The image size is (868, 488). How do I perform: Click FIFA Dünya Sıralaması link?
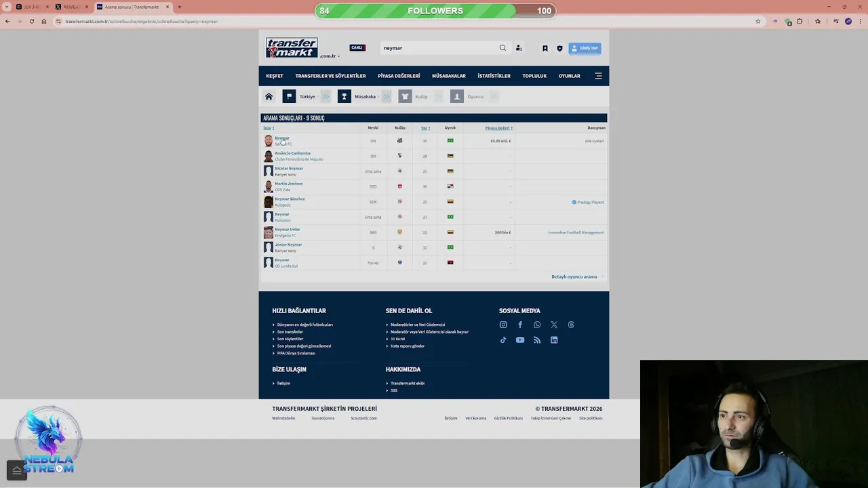coord(296,353)
